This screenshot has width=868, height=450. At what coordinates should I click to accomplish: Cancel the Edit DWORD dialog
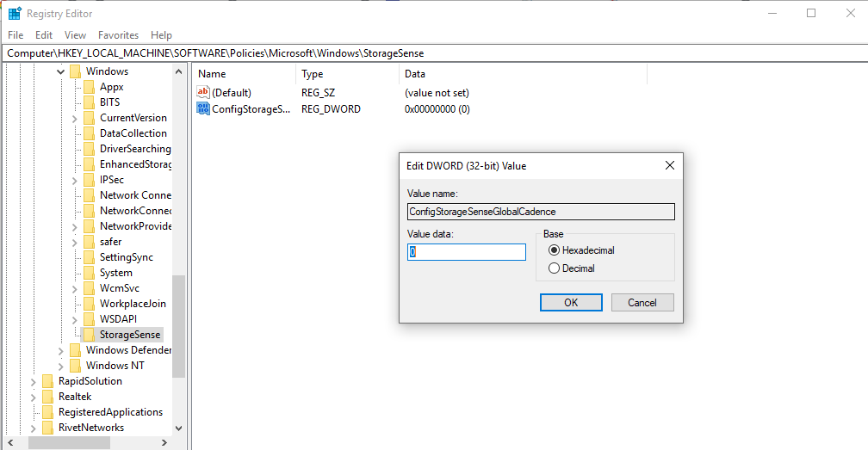tap(642, 302)
